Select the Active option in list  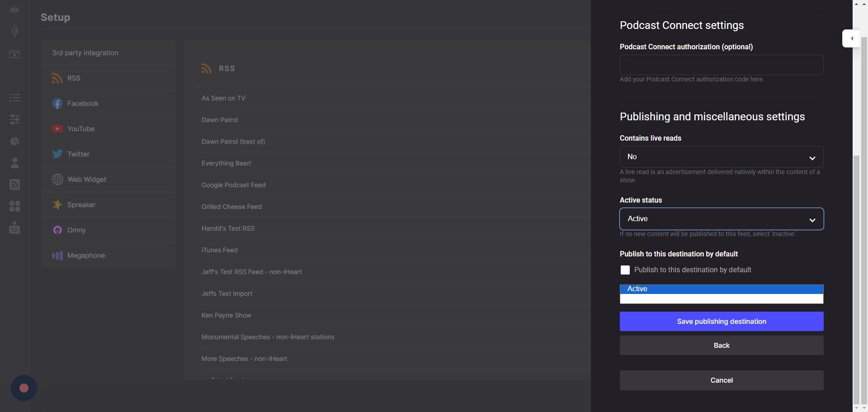click(721, 289)
